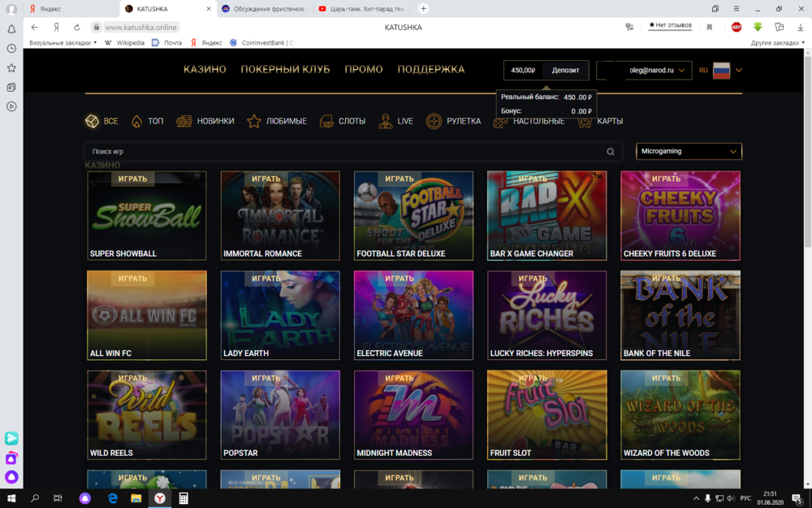This screenshot has height=508, width=812.
Task: Open a new browser tab with plus button
Action: [423, 9]
